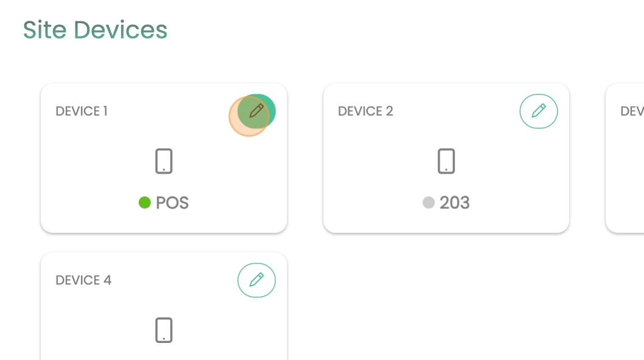Click the POS status indicator row
The image size is (644, 360).
coord(164,202)
